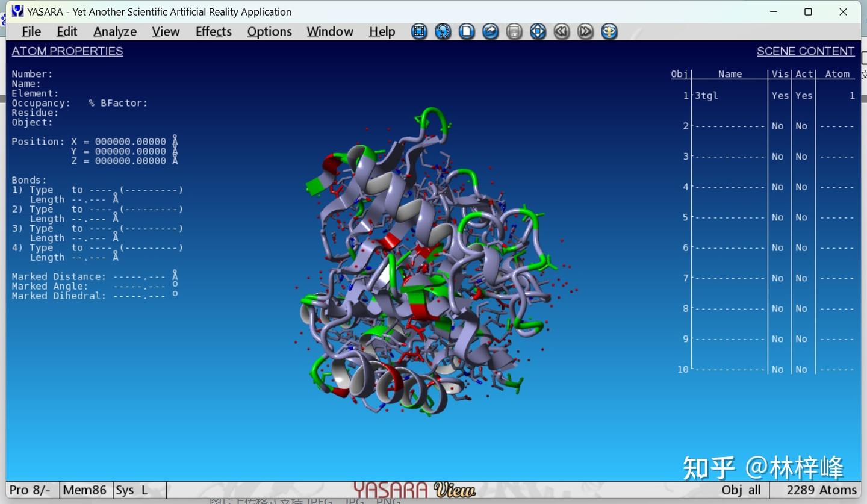Viewport: 867px width, 504px height.
Task: Maximize the YASARA window
Action: pyautogui.click(x=808, y=11)
